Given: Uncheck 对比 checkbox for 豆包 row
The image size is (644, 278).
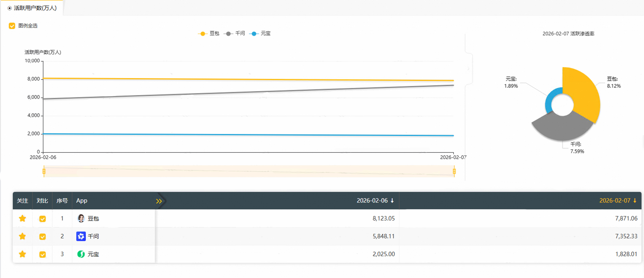Looking at the screenshot, I should coord(42,219).
